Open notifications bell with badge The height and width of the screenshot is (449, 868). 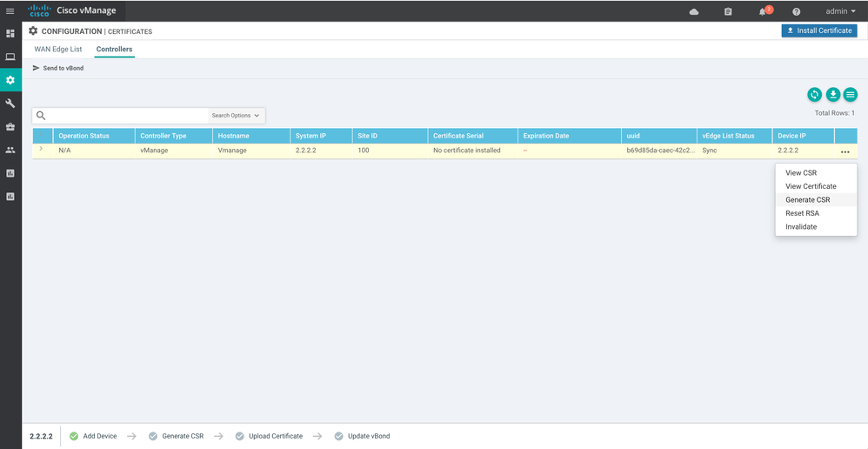click(x=764, y=11)
